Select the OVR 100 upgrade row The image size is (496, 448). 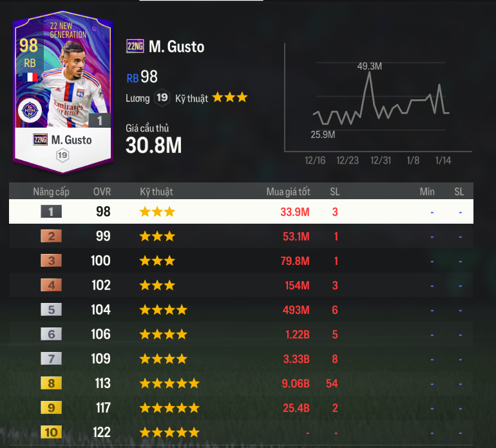[x=241, y=260]
